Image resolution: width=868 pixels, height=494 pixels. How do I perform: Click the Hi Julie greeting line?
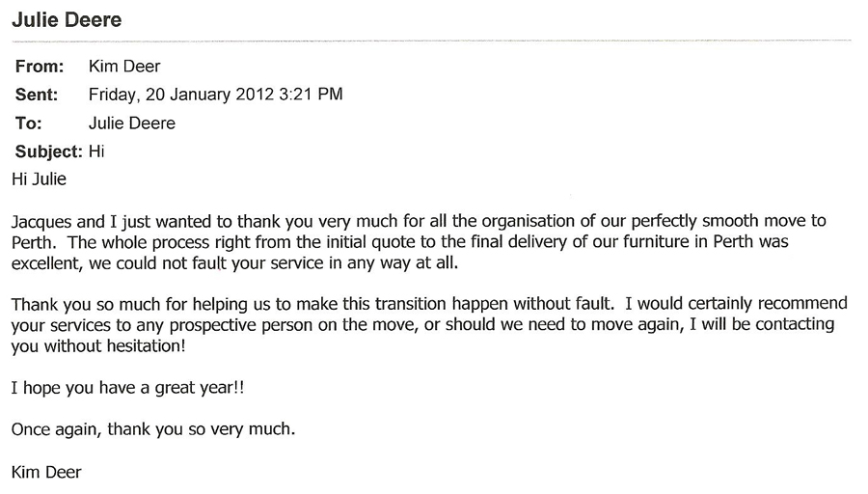point(39,178)
